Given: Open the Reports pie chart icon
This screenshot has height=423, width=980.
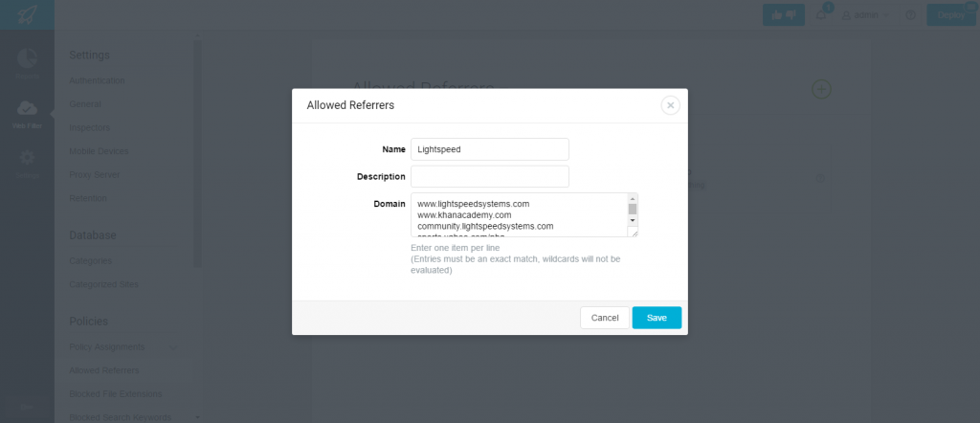Looking at the screenshot, I should pyautogui.click(x=27, y=58).
